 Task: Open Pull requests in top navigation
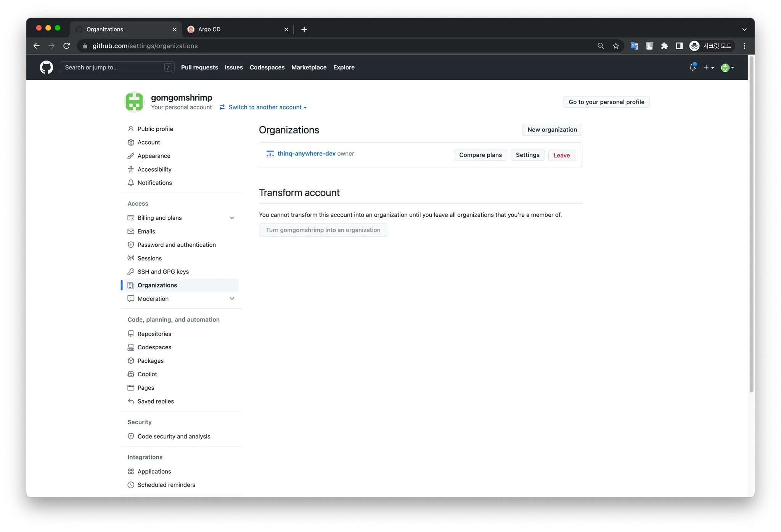coord(199,68)
